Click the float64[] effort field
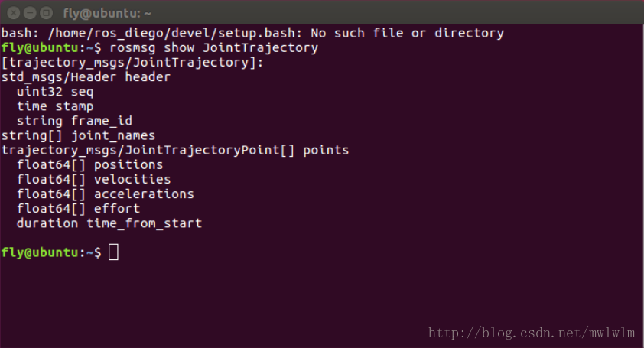 tap(78, 209)
